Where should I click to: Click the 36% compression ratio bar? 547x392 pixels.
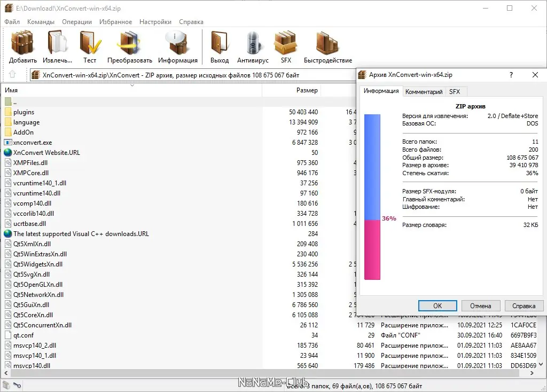point(372,197)
